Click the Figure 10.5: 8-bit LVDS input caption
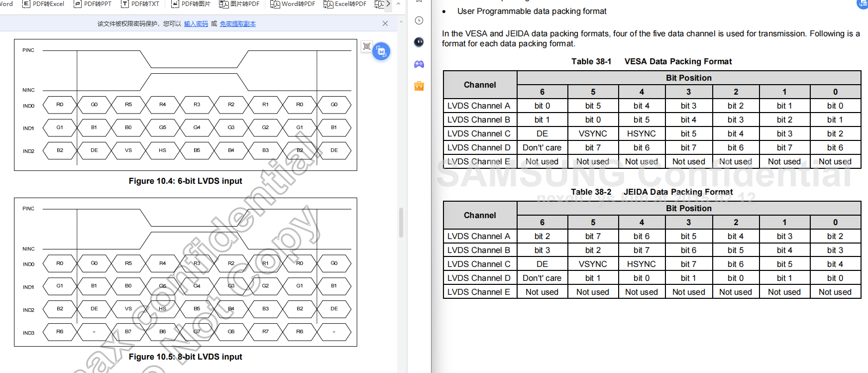This screenshot has height=373, width=868. click(x=185, y=357)
